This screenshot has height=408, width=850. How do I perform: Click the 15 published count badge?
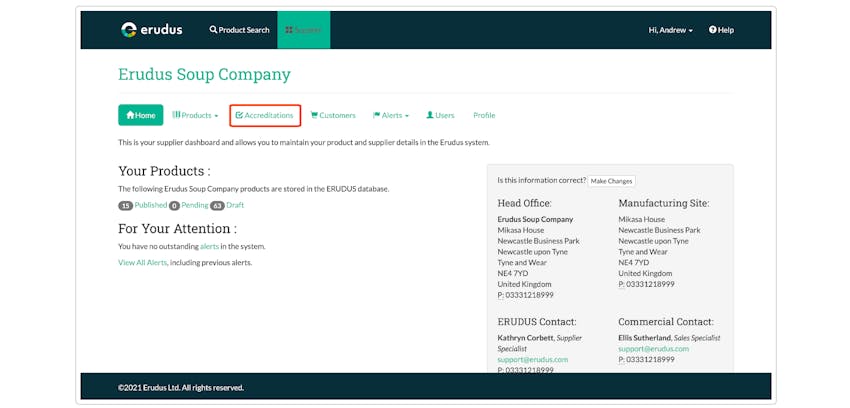click(x=125, y=206)
